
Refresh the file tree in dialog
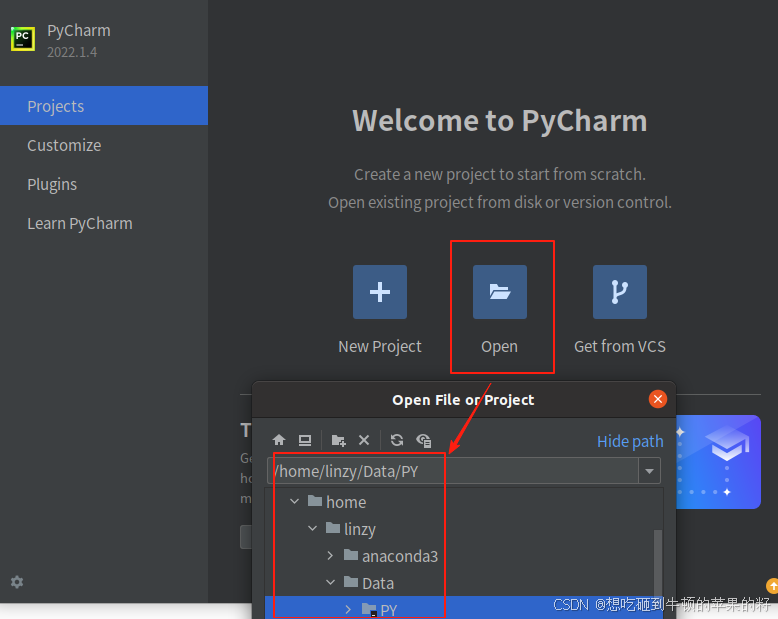click(397, 440)
